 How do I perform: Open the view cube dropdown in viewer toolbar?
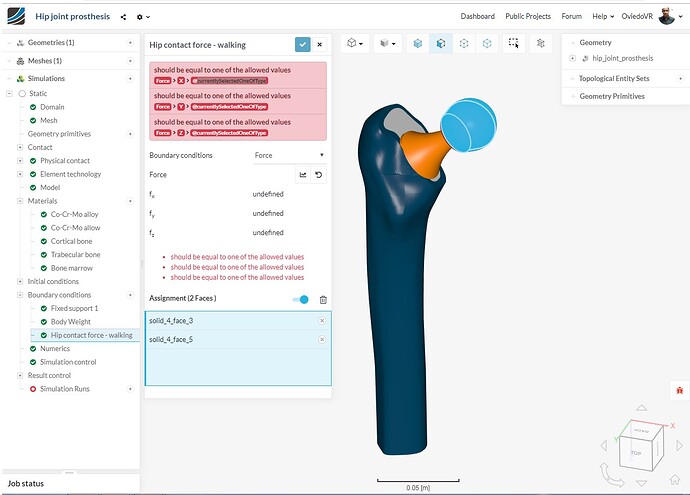(x=355, y=43)
